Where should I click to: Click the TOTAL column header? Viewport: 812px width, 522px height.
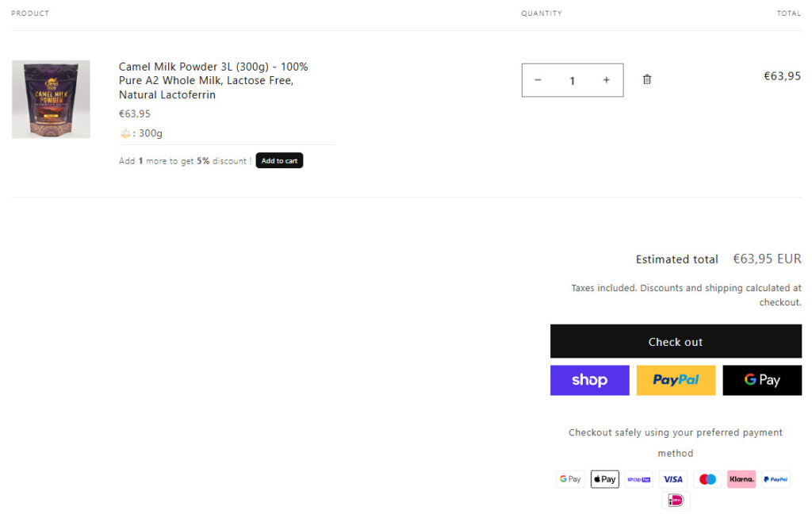(789, 13)
